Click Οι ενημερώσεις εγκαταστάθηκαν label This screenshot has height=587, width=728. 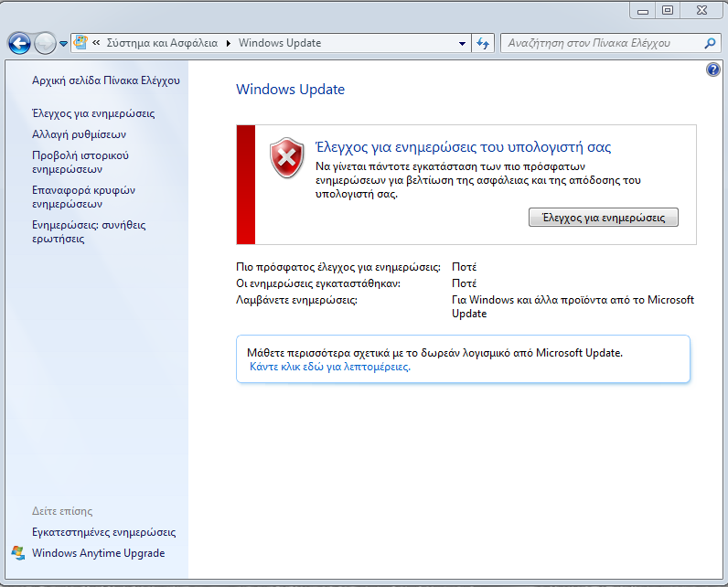318,283
